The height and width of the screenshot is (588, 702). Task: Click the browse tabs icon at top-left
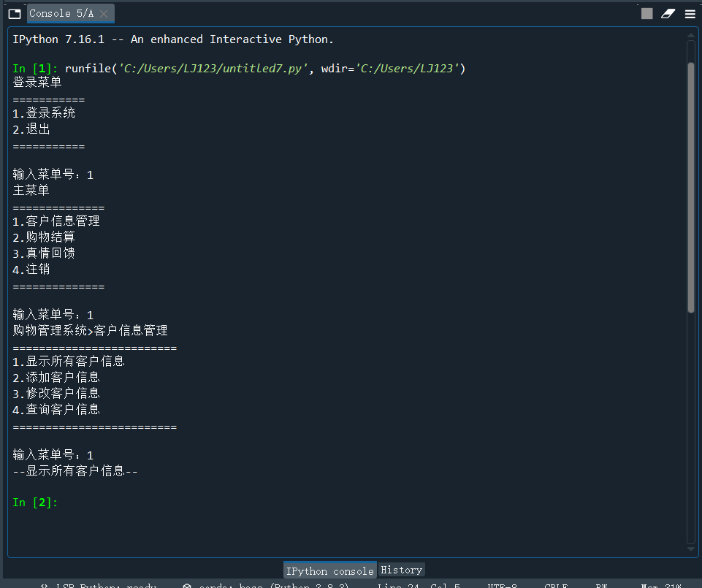point(13,12)
